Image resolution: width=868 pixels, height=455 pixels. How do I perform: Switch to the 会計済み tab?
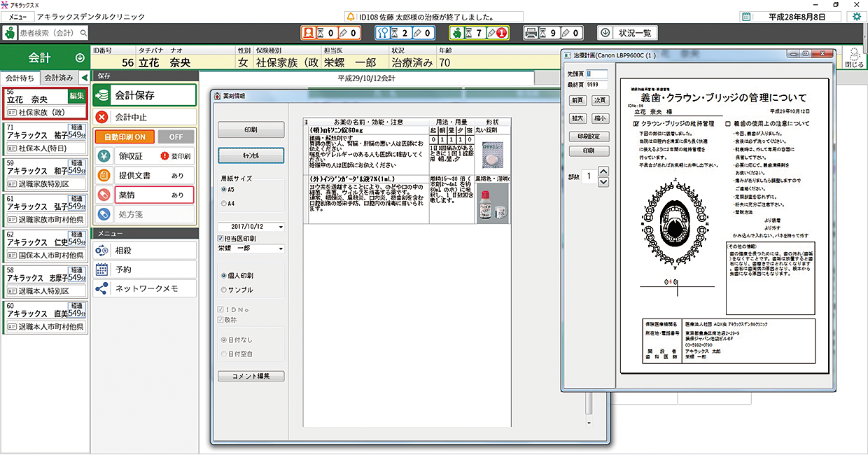pos(58,78)
